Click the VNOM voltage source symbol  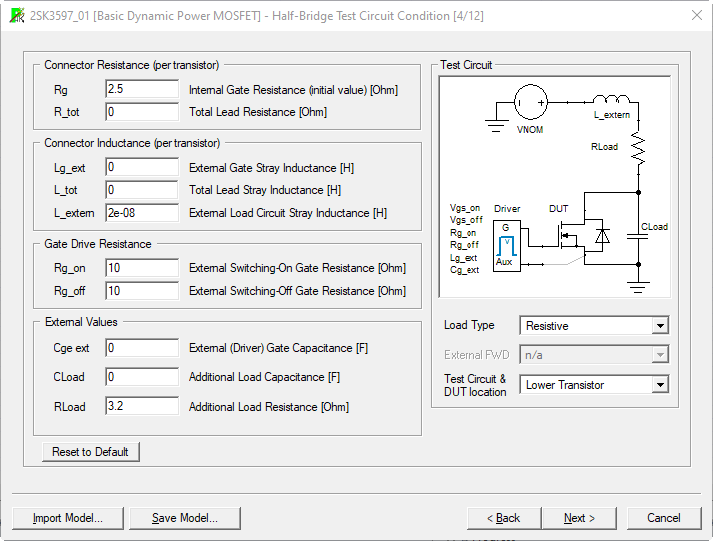coord(530,101)
